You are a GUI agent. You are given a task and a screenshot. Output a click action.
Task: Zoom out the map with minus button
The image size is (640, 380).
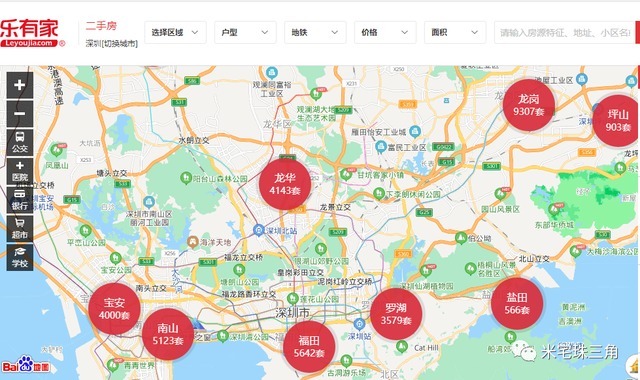point(20,113)
